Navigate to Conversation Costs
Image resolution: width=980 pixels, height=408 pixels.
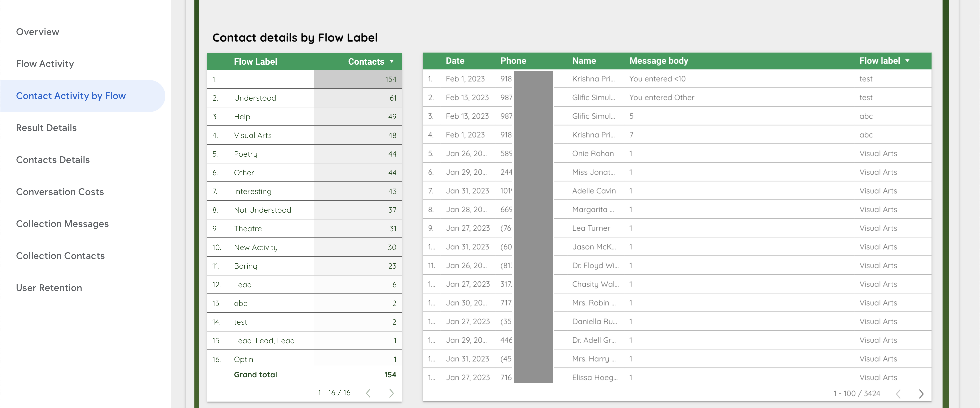pos(60,192)
